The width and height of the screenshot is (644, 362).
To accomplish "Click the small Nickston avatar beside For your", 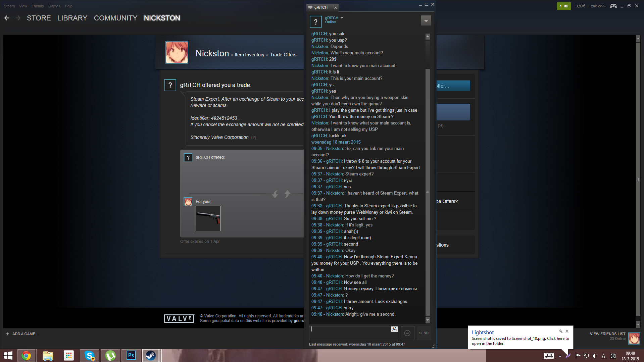I will click(x=188, y=202).
